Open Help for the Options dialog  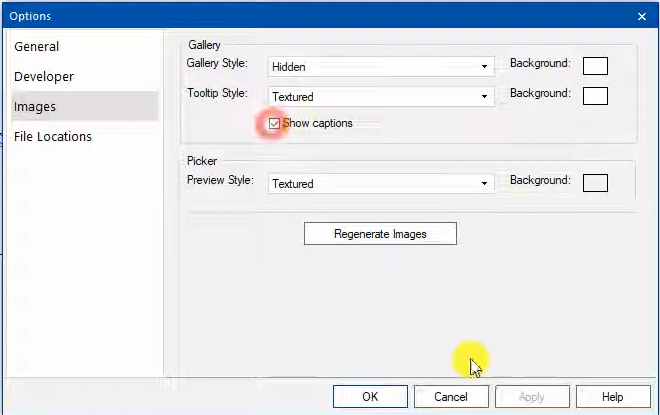[613, 397]
